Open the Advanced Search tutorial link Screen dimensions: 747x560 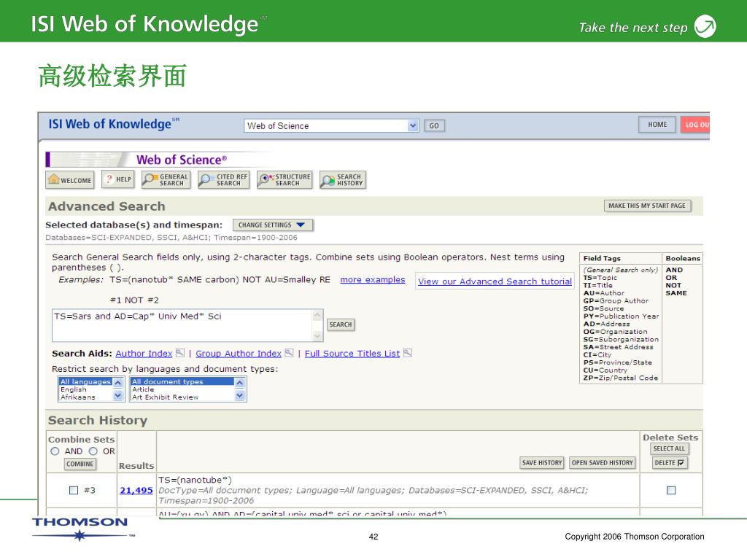(495, 281)
